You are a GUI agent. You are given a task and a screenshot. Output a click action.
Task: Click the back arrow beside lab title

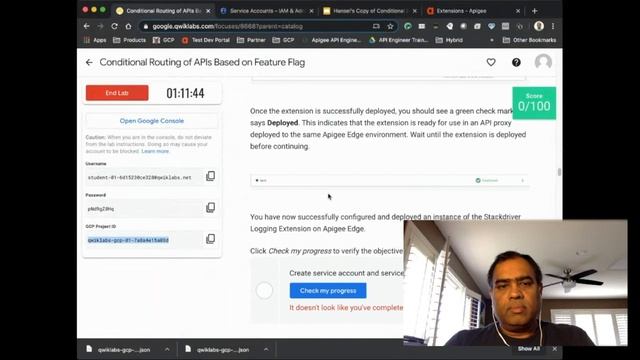(89, 62)
